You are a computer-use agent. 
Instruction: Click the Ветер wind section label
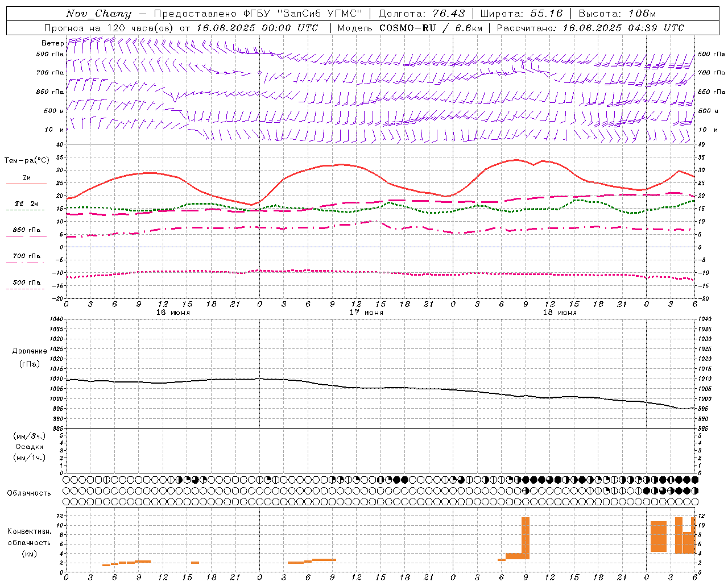coord(52,43)
